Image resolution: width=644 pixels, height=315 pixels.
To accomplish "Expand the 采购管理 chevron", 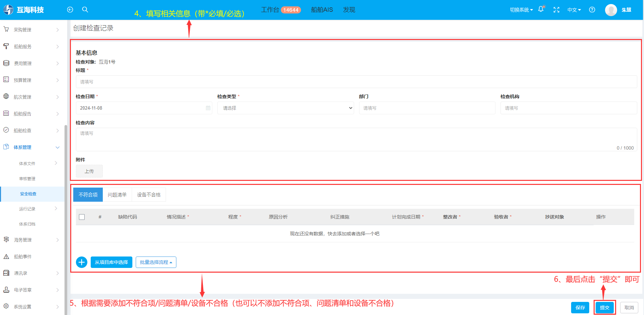I will coord(57,30).
